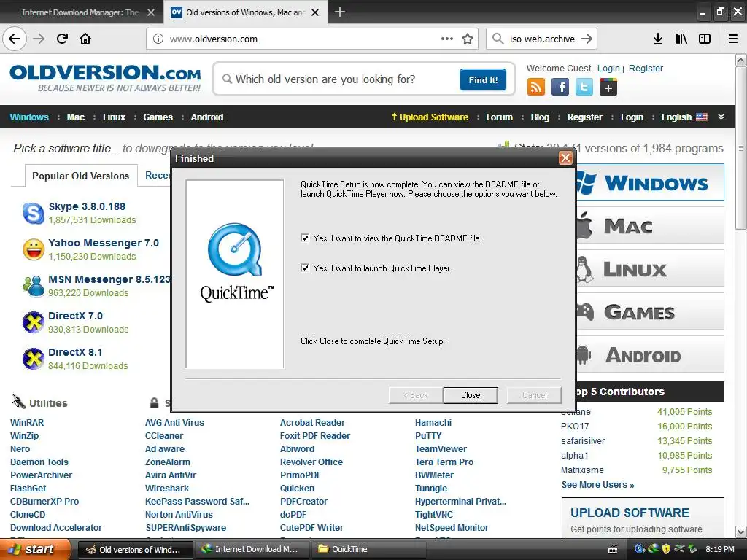Open the English language dropdown
This screenshot has height=560, width=747.
point(676,117)
